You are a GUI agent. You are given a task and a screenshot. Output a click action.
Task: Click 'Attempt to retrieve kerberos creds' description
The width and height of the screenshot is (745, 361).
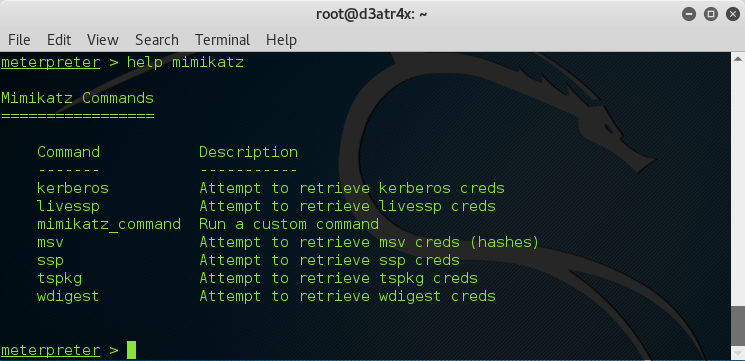[x=352, y=188]
